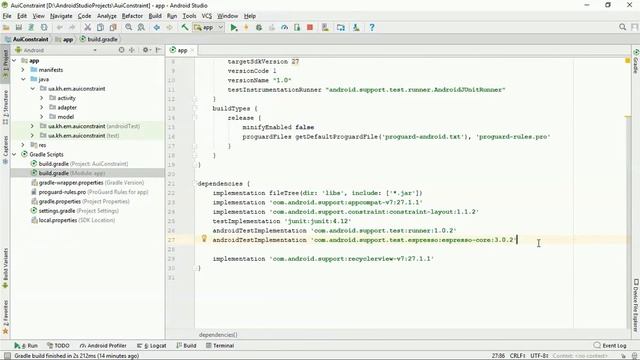Click the Open file toolbar icon
This screenshot has height=360, width=640.
pos(6,27)
